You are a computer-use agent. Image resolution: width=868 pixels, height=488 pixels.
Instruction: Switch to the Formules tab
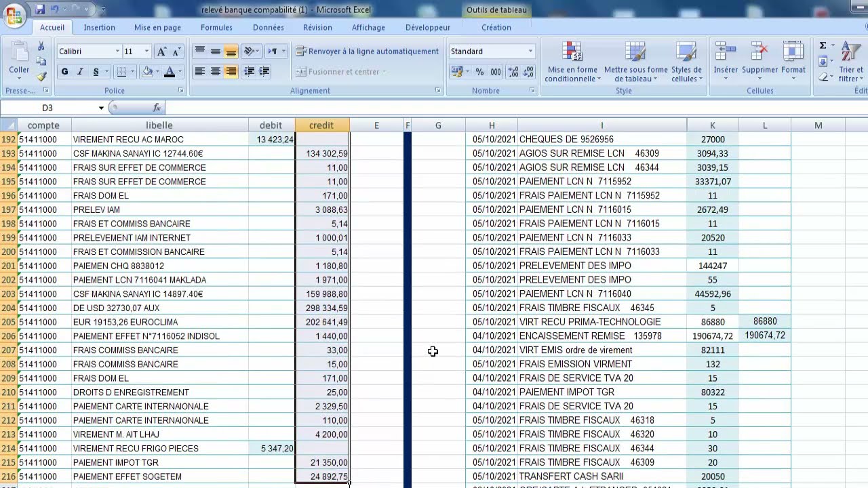(216, 28)
